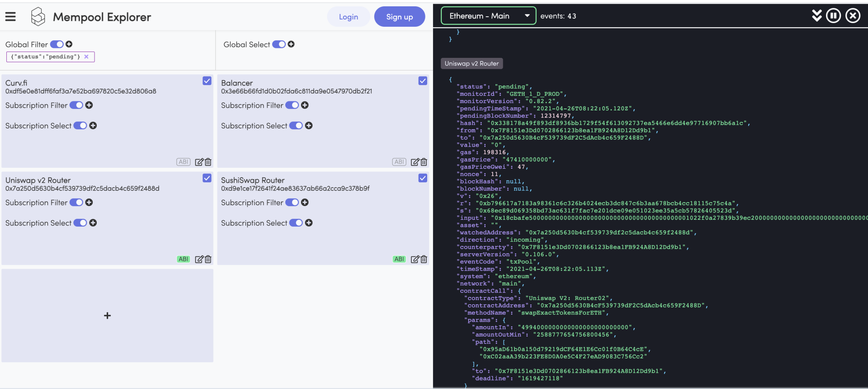Add Subscription Select for Balancer
Viewport: 868px width, 389px height.
[309, 126]
